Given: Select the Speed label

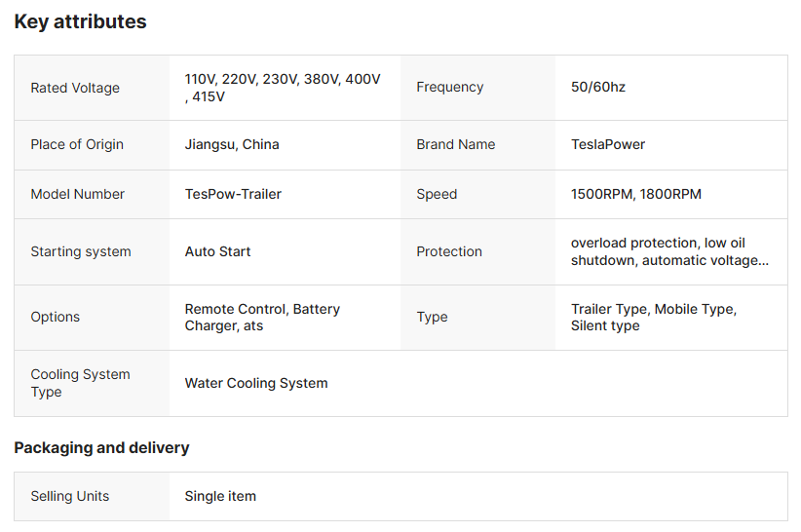Looking at the screenshot, I should (437, 194).
